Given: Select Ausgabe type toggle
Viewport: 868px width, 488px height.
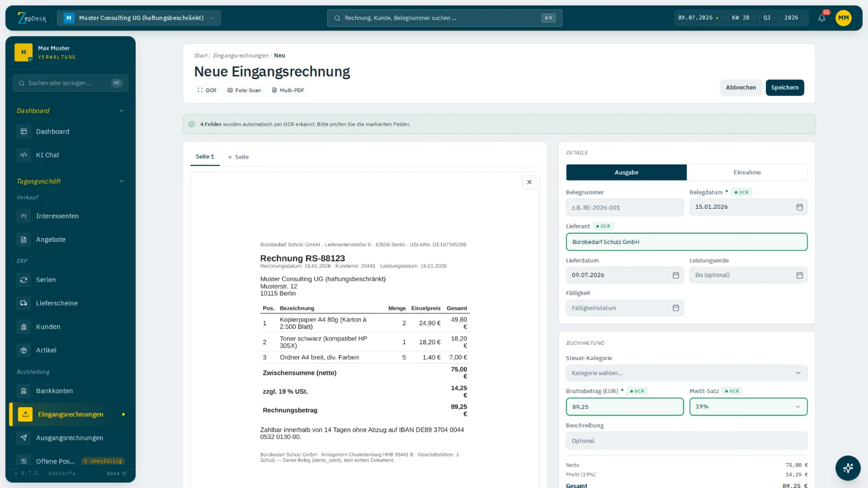Looking at the screenshot, I should tap(627, 172).
